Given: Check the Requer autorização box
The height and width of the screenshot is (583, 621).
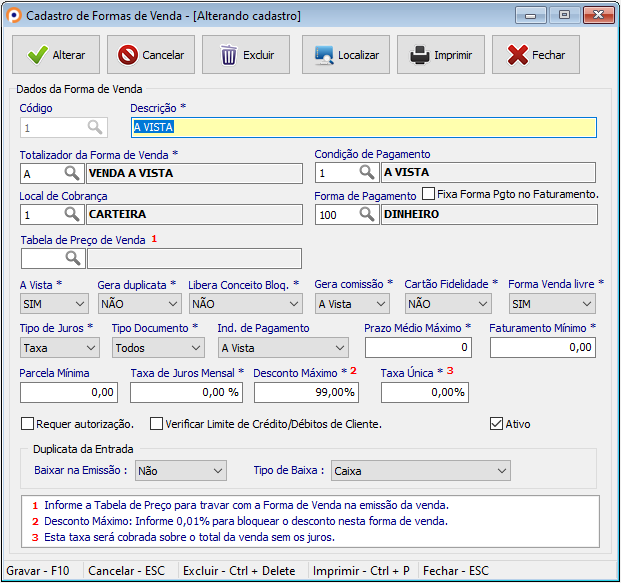Looking at the screenshot, I should [x=28, y=424].
